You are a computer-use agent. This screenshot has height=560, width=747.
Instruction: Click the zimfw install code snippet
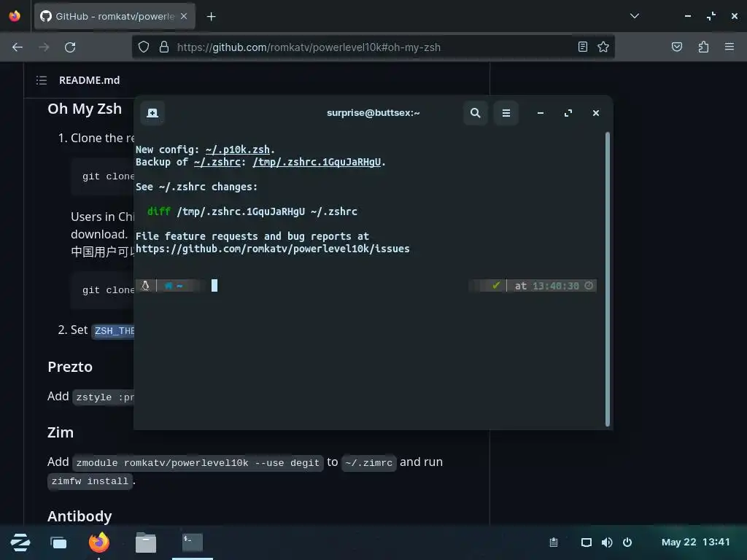click(x=90, y=481)
